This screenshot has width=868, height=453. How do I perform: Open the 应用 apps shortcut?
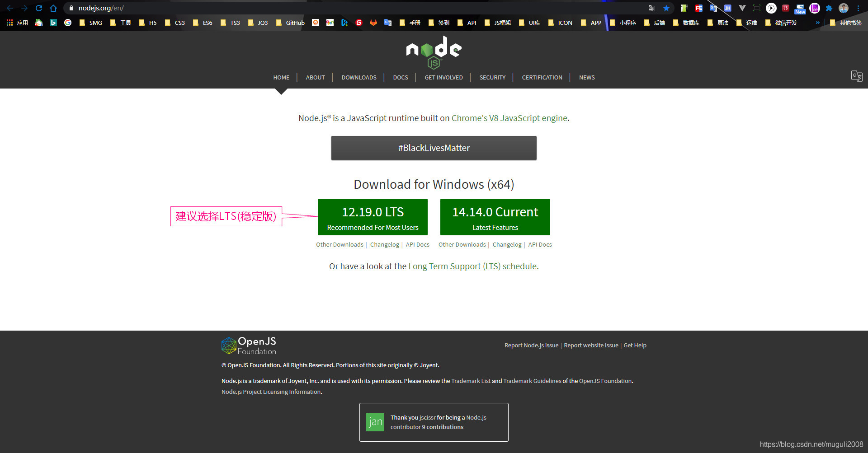(x=17, y=23)
